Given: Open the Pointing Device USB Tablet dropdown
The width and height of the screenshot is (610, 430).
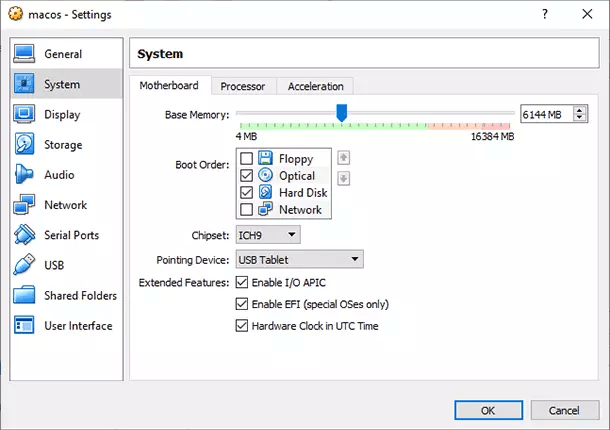Looking at the screenshot, I should point(300,259).
